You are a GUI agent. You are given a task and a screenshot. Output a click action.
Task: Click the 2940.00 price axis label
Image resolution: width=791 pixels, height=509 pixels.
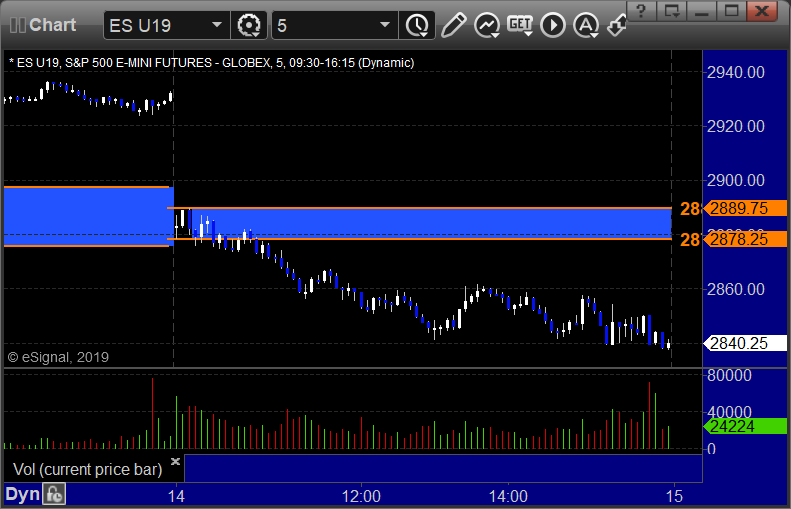point(736,72)
